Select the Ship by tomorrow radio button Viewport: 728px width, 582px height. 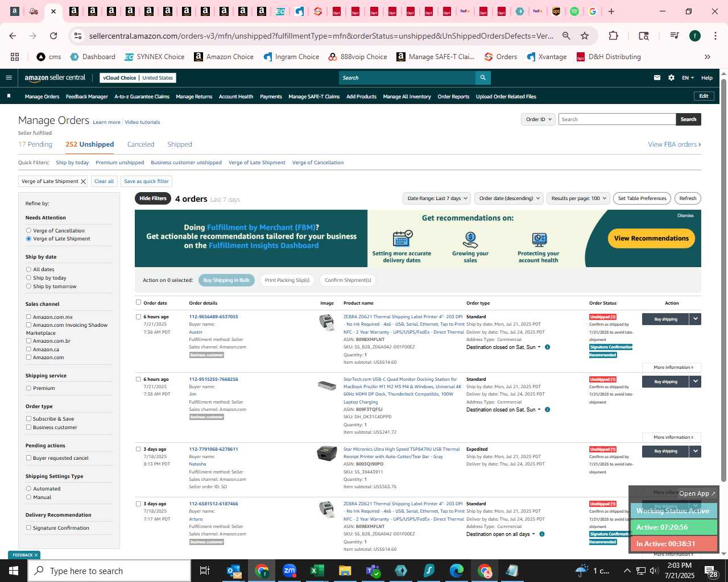coord(28,286)
